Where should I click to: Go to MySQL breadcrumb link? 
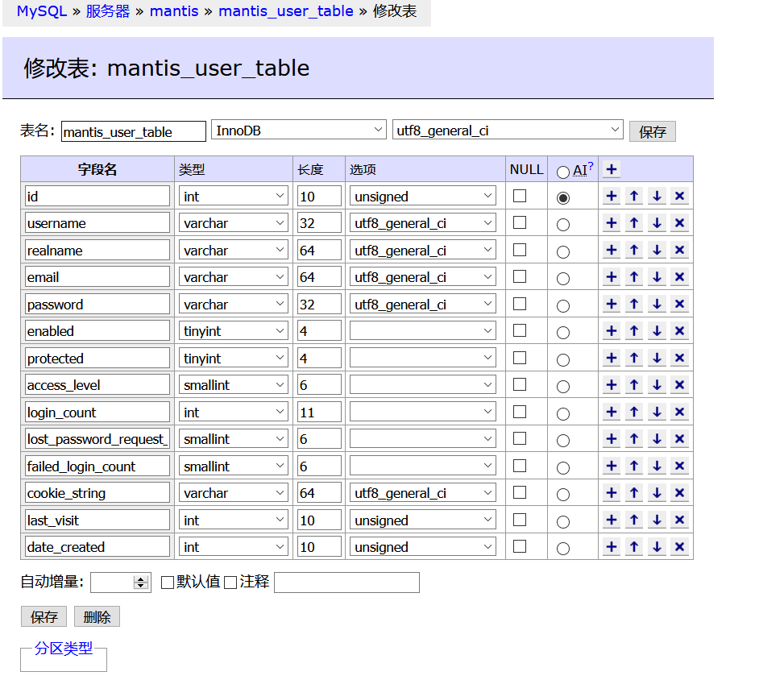click(42, 11)
